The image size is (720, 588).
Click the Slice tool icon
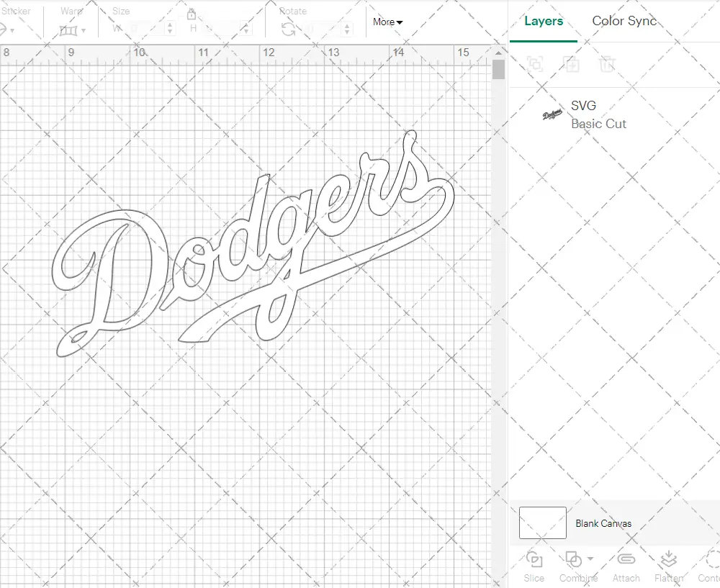tap(534, 560)
